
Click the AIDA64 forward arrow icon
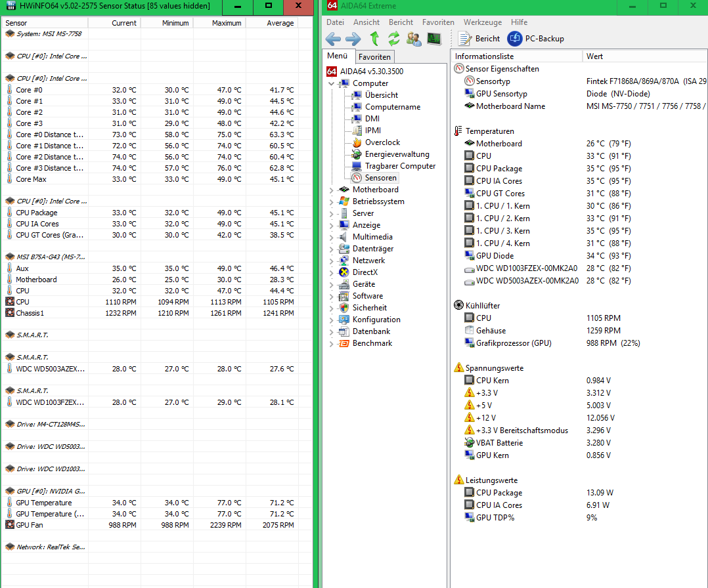click(353, 39)
